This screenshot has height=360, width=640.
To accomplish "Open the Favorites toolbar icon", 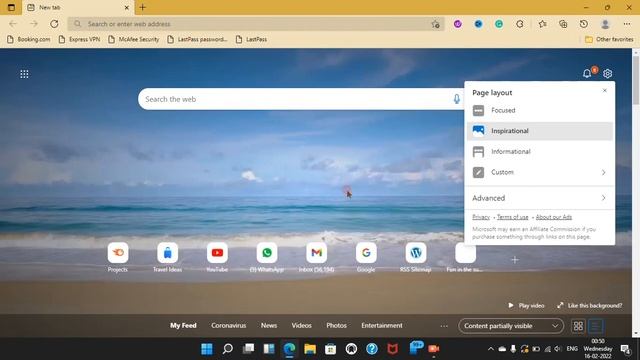I will pyautogui.click(x=542, y=24).
